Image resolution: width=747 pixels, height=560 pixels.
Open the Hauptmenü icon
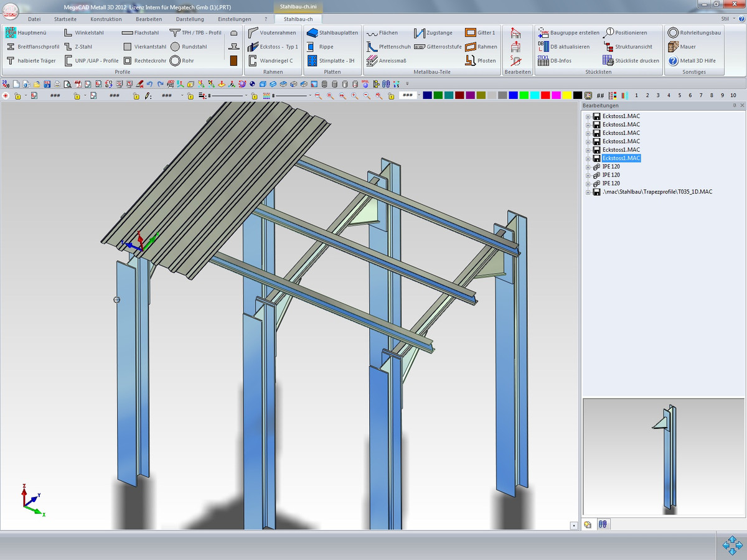point(10,32)
